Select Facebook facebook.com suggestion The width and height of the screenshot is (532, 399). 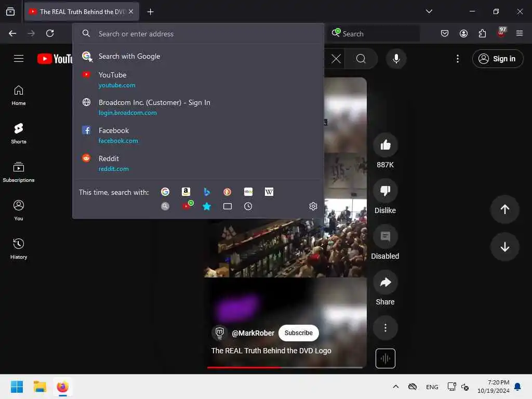(x=198, y=136)
